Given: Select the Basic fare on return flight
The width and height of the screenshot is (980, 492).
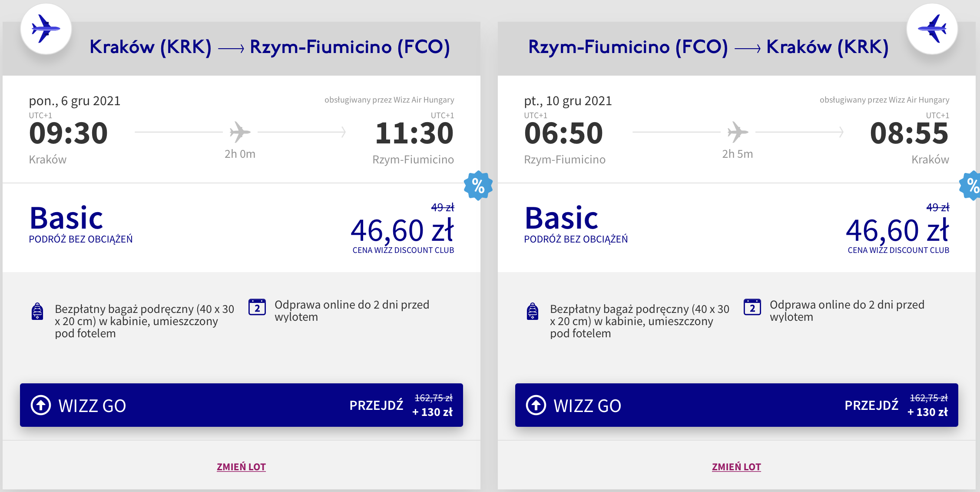Looking at the screenshot, I should pyautogui.click(x=561, y=218).
